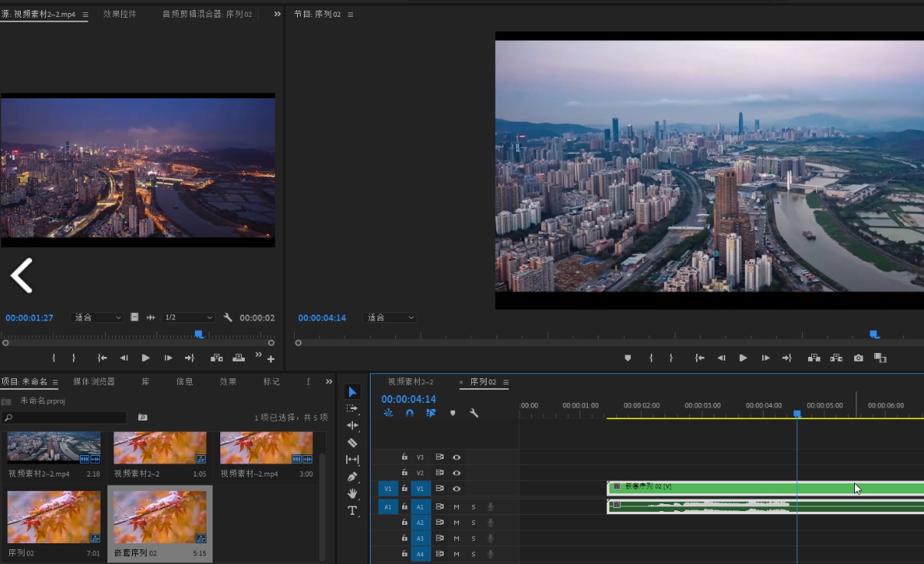Expand the Project panel group tab overflow

point(329,381)
